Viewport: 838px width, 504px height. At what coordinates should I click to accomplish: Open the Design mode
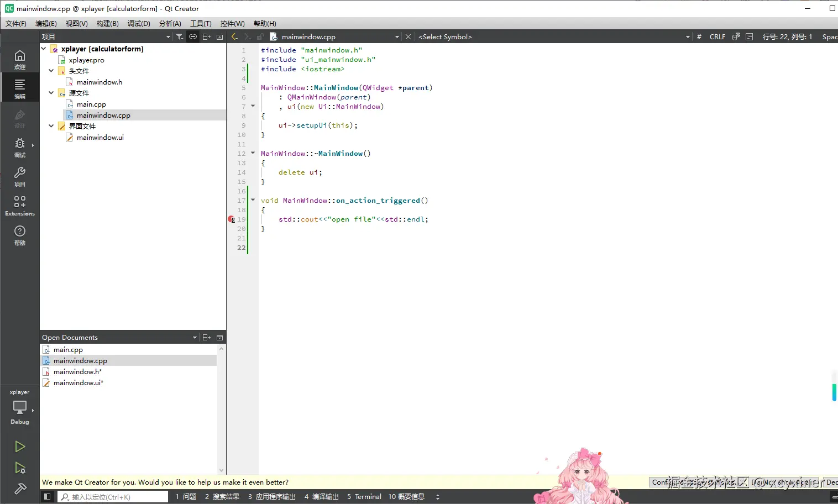20,118
